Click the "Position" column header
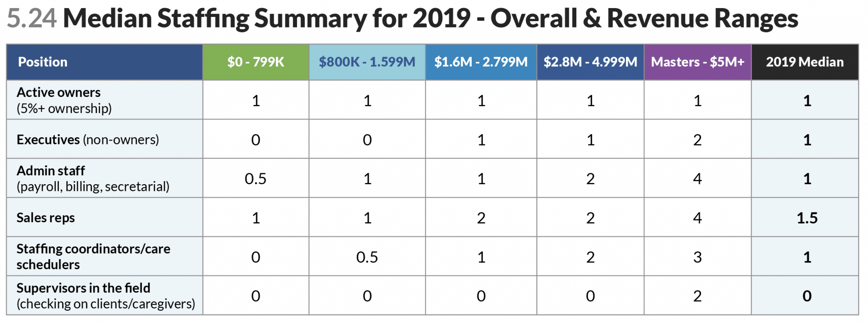The width and height of the screenshot is (868, 323). click(x=43, y=62)
